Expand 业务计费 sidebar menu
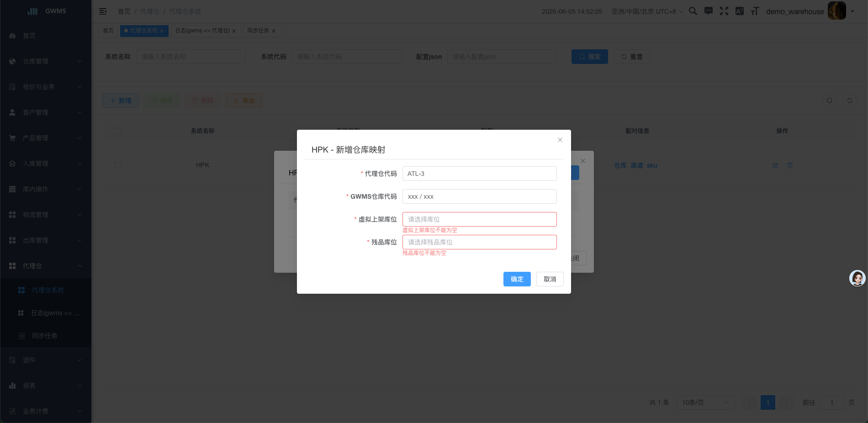868x423 pixels. coord(46,411)
